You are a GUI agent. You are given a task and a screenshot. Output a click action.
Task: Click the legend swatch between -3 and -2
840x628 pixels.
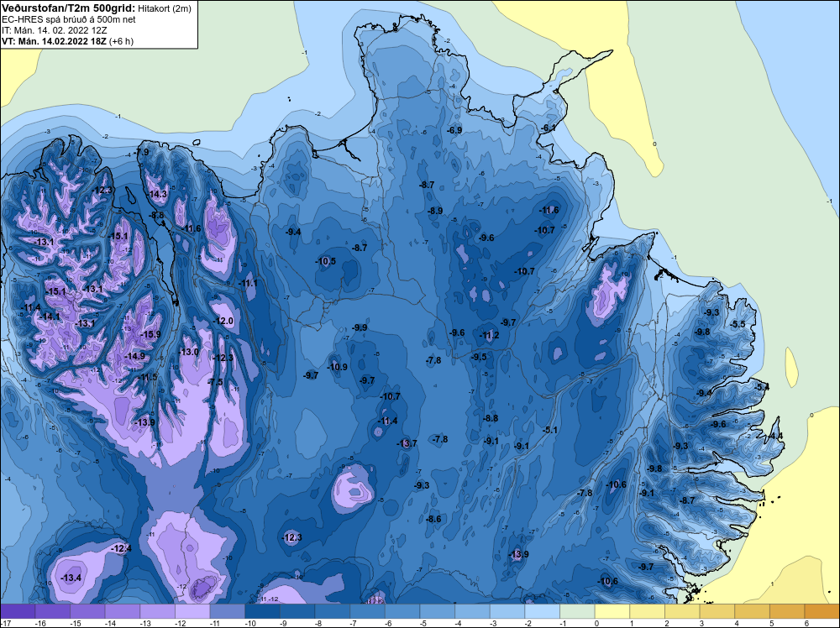tap(507, 611)
